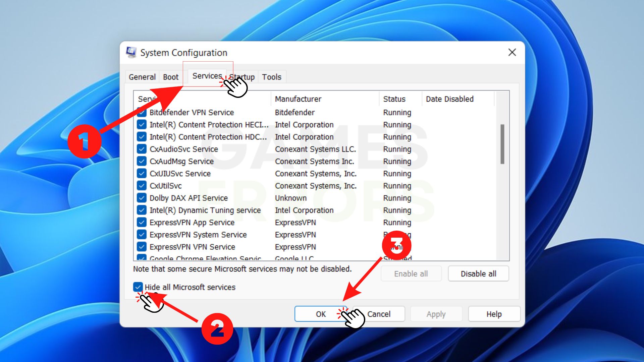Disable the CxUIUSvc Service checkbox
644x362 pixels.
click(x=142, y=174)
